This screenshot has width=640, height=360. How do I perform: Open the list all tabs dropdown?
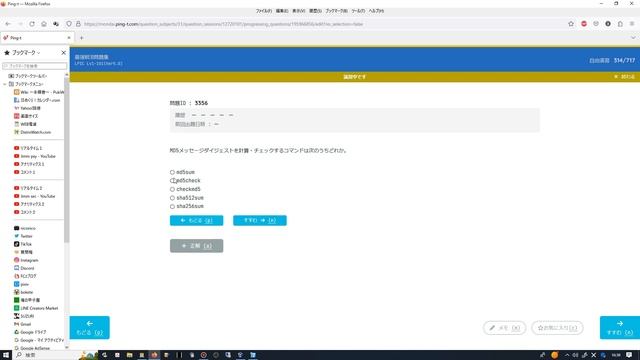point(633,38)
